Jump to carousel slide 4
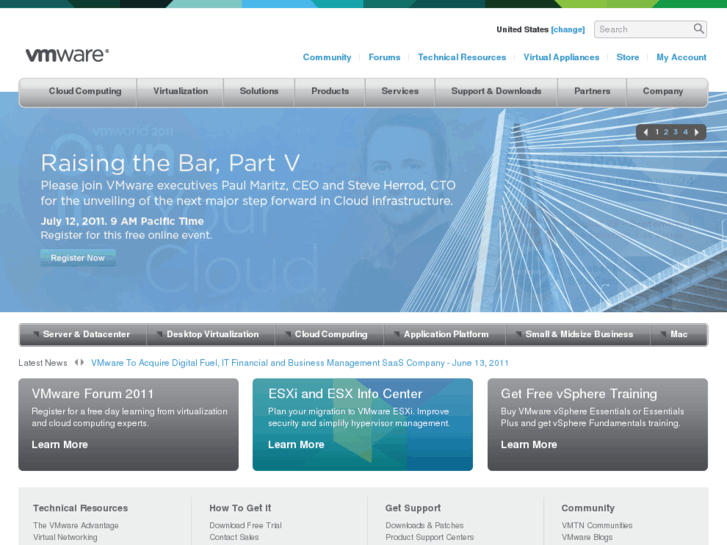 [685, 132]
